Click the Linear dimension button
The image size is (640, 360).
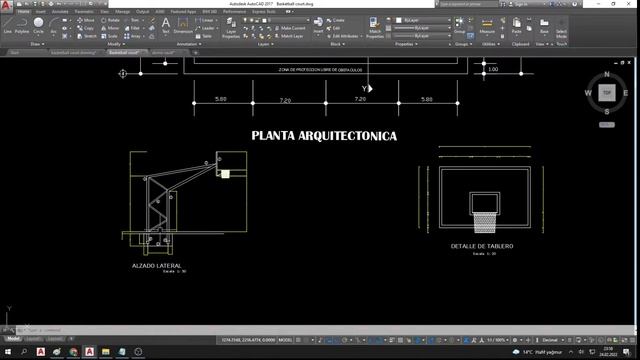point(206,20)
